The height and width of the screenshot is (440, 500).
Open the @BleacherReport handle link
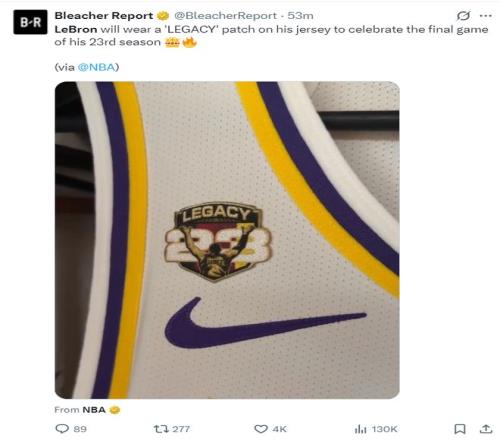point(225,16)
